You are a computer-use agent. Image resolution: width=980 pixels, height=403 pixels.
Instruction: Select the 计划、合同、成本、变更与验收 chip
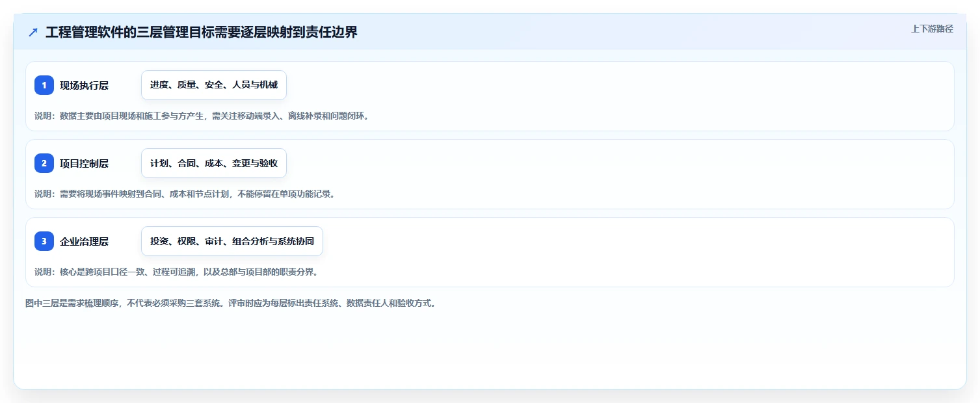pyautogui.click(x=214, y=163)
